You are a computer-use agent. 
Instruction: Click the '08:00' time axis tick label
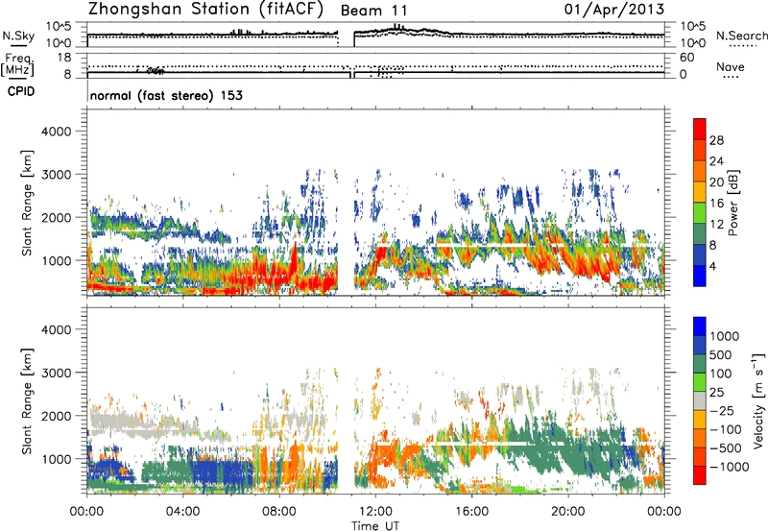[278, 512]
